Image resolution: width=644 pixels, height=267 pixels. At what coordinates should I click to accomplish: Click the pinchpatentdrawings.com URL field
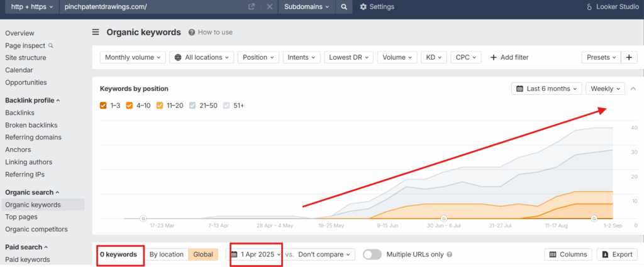click(x=152, y=6)
